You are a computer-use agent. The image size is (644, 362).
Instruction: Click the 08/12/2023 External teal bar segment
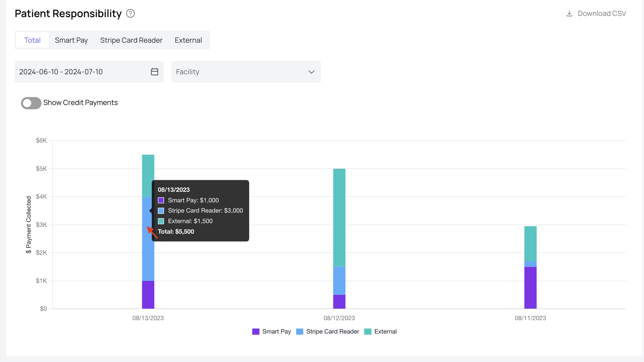[339, 218]
